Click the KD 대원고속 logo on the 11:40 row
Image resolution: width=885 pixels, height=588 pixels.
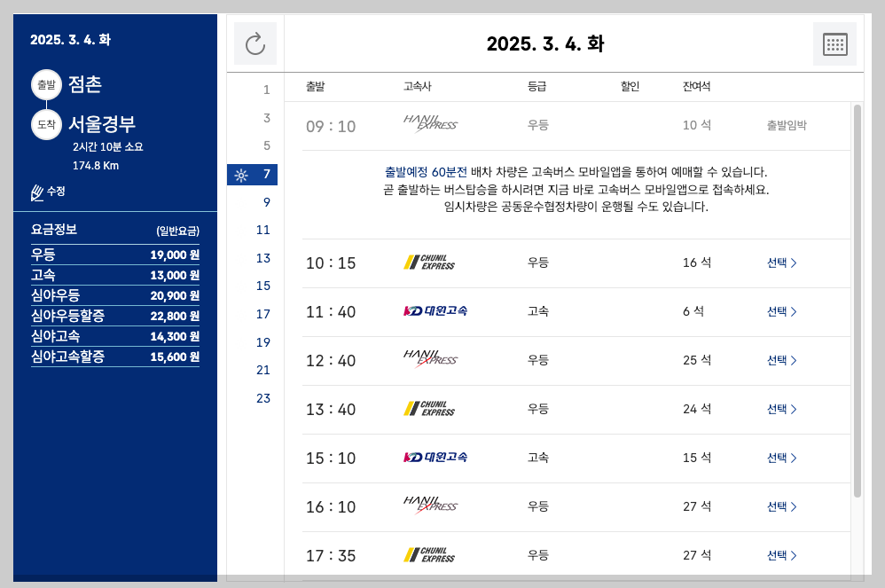tap(433, 312)
